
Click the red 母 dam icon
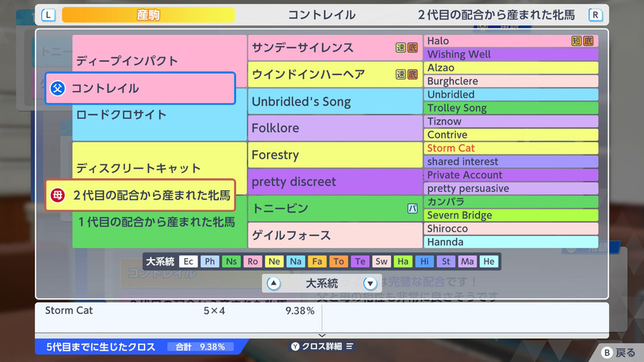(57, 195)
